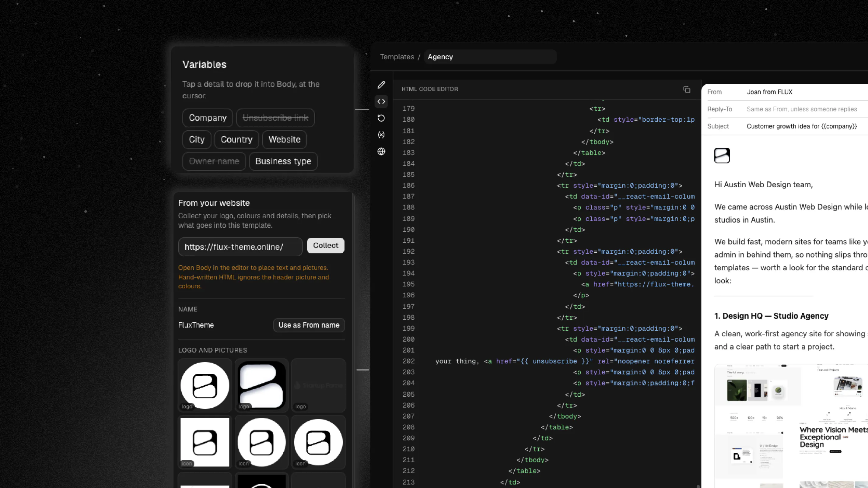Click the struck-through Unsubscribe link chip
Screen dimensions: 868x488
(275, 118)
